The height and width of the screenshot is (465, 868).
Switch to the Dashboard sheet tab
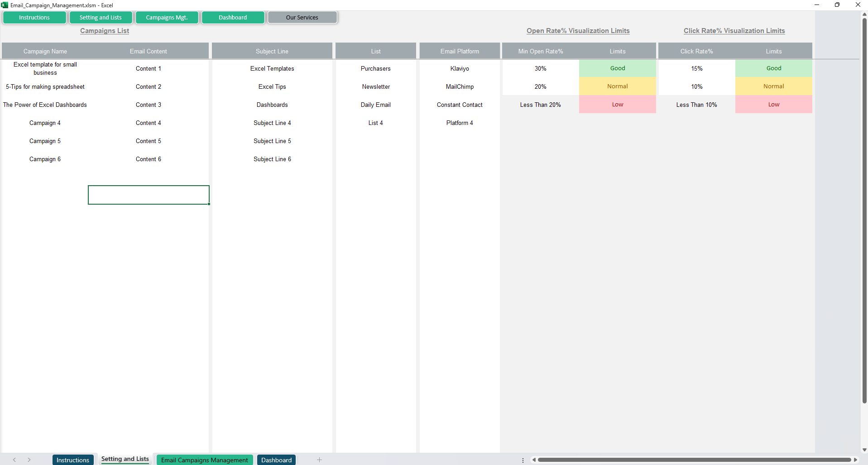tap(276, 460)
